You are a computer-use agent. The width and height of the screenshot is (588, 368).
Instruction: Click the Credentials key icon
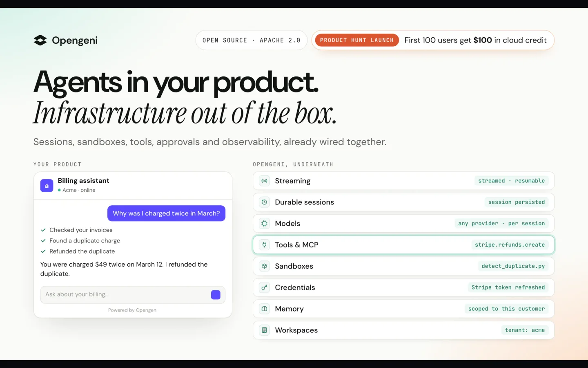coord(264,287)
